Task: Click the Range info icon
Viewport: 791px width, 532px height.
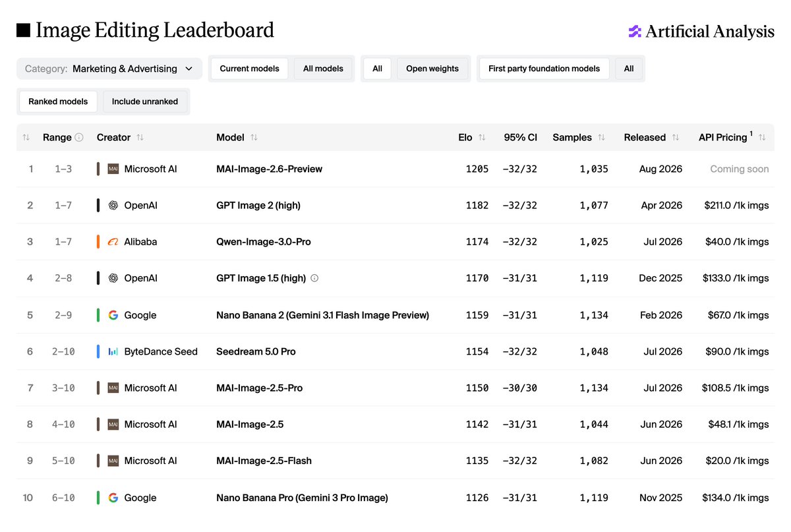Action: pyautogui.click(x=79, y=138)
